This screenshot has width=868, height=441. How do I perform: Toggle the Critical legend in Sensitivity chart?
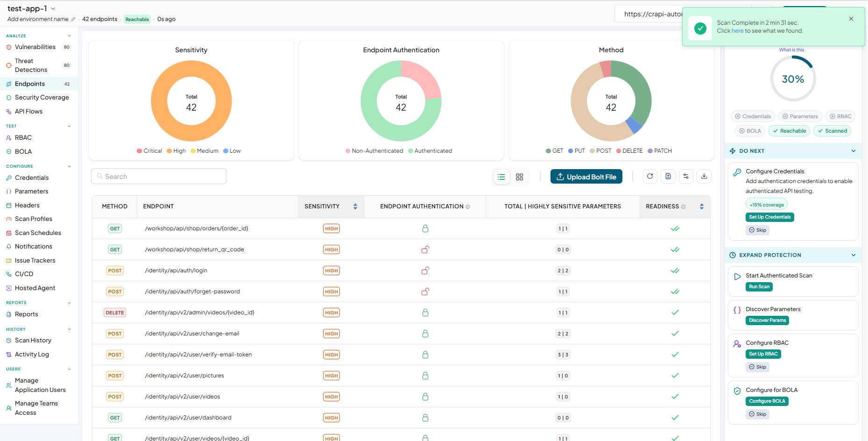tap(149, 151)
